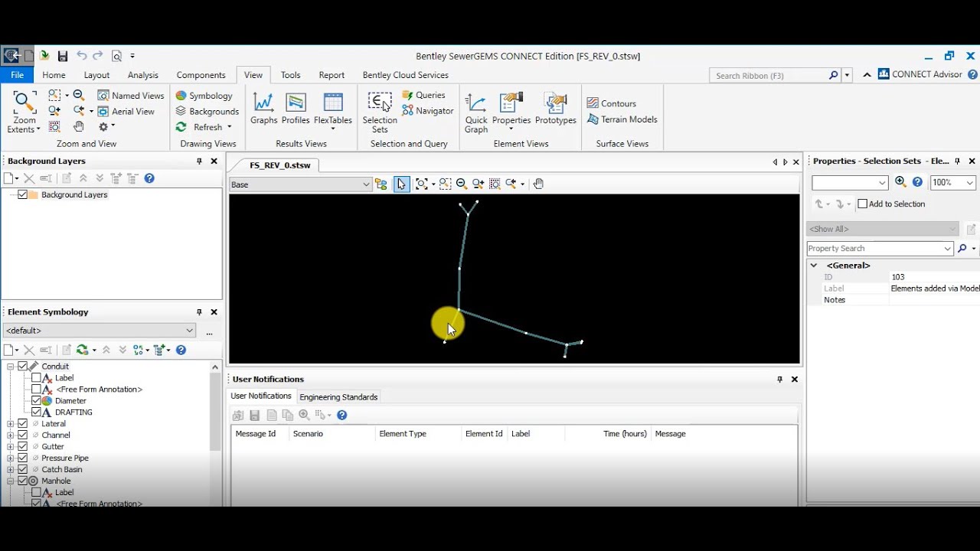This screenshot has width=980, height=551.
Task: Open the Aerial View
Action: point(126,111)
